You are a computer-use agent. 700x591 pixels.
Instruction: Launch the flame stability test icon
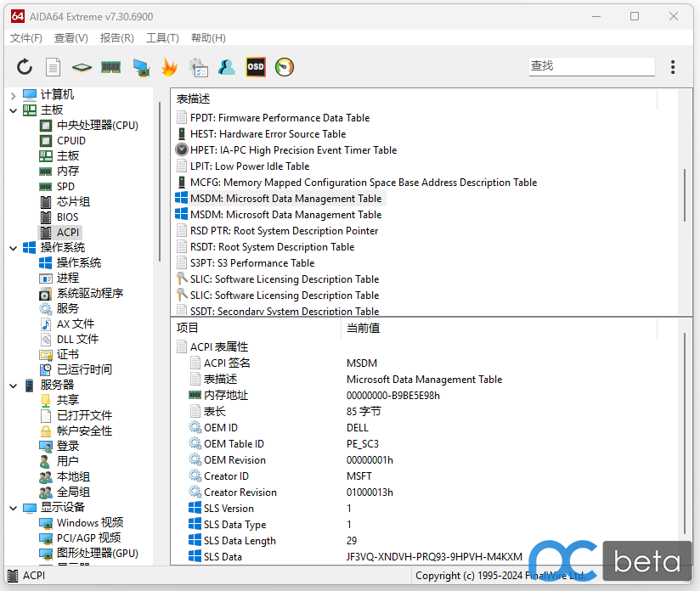click(170, 67)
